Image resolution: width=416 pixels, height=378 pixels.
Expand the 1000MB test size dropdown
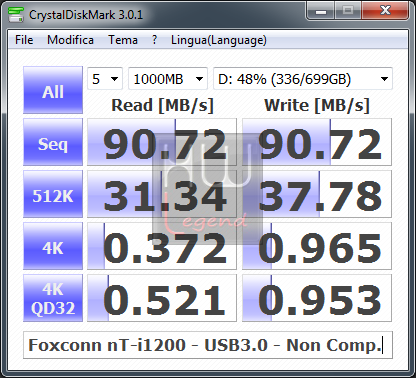pos(168,79)
